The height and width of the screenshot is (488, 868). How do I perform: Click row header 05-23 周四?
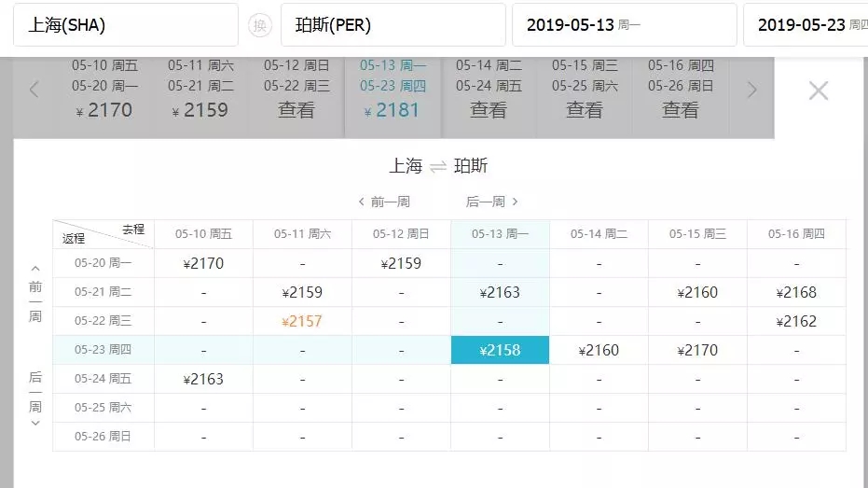click(103, 350)
